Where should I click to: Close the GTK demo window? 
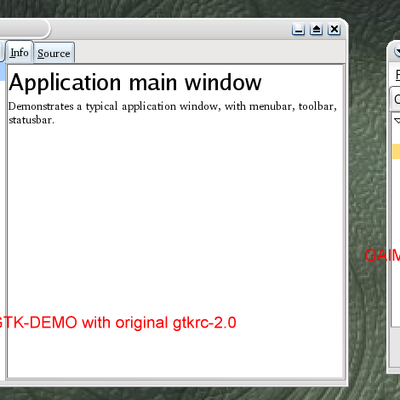(x=334, y=30)
